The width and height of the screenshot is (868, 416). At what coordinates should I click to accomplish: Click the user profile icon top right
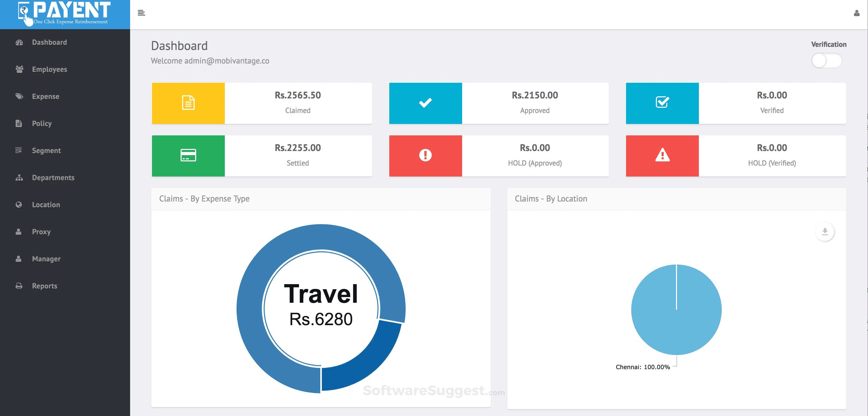pyautogui.click(x=856, y=13)
